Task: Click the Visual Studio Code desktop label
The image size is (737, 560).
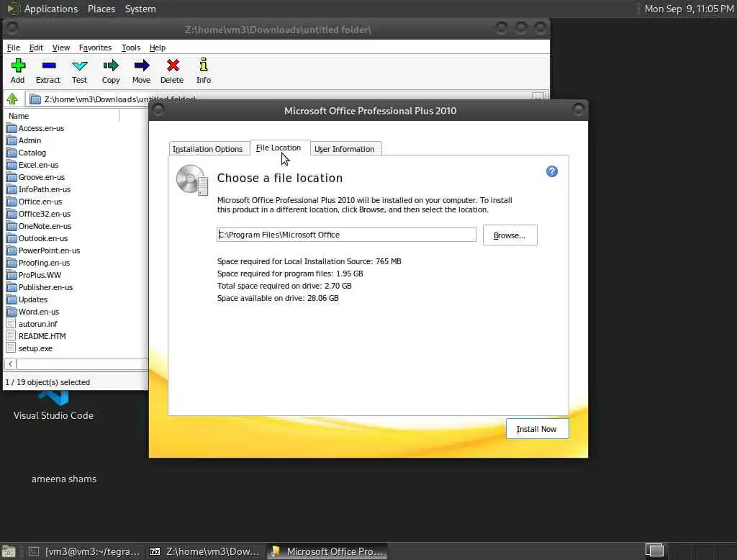Action: click(53, 415)
